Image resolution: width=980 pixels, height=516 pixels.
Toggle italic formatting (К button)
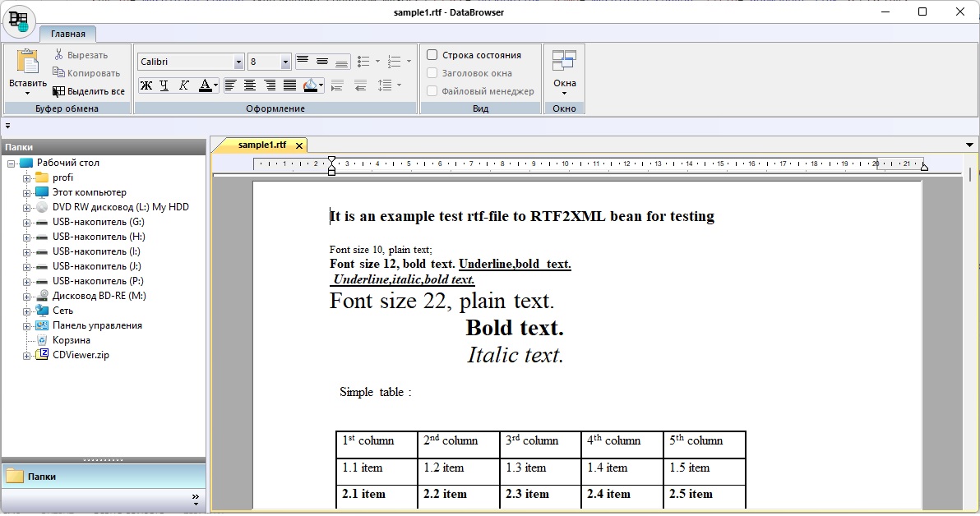(x=184, y=85)
